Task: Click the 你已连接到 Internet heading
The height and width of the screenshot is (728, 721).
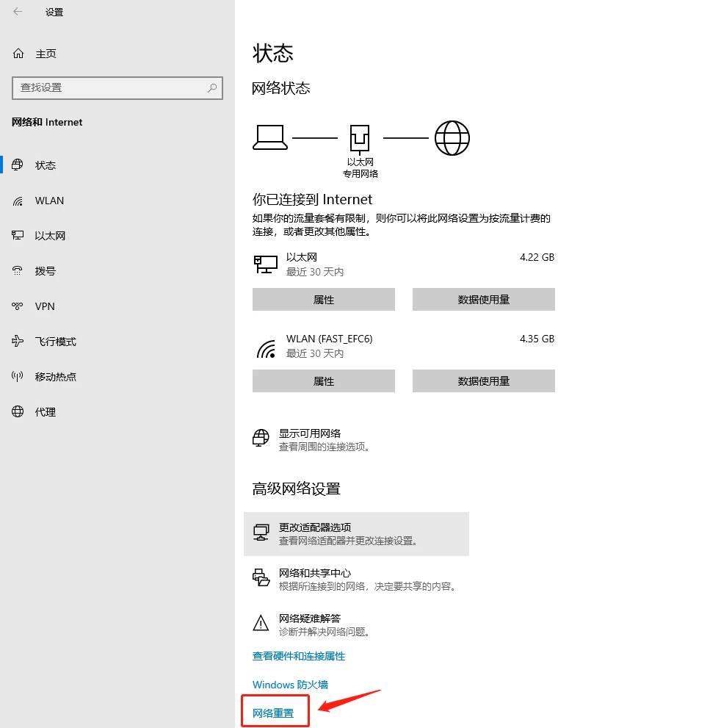Action: (x=312, y=200)
